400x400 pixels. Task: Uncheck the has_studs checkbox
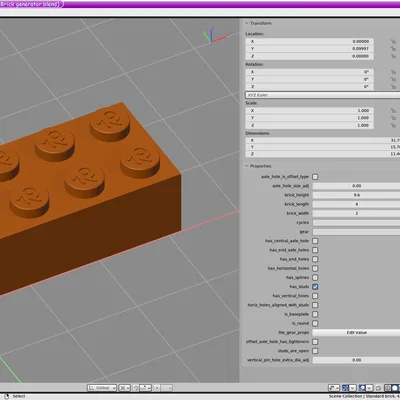point(315,287)
